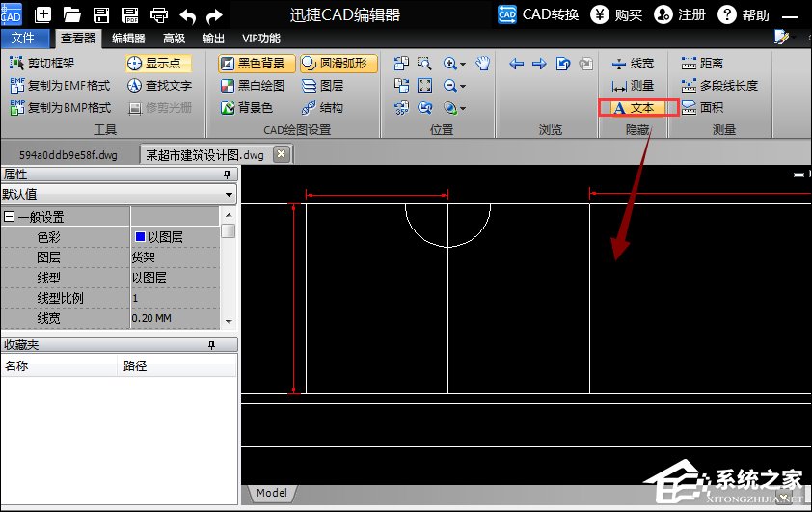
Task: Click the blue 色彩 color swatch
Action: pos(140,236)
